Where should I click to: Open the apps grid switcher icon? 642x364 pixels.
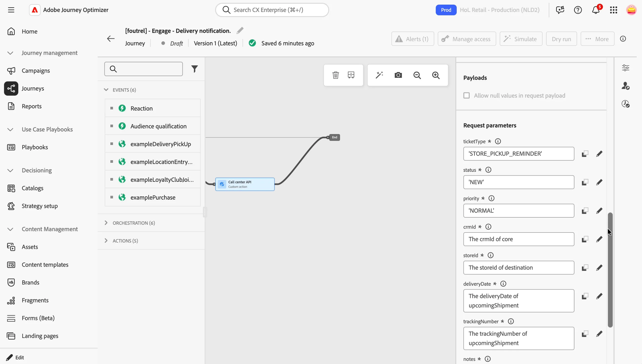[613, 10]
